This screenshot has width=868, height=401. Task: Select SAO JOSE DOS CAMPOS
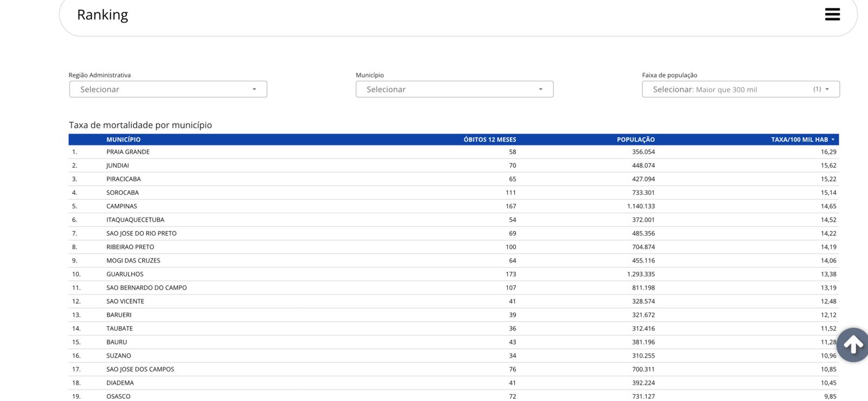coord(454,369)
